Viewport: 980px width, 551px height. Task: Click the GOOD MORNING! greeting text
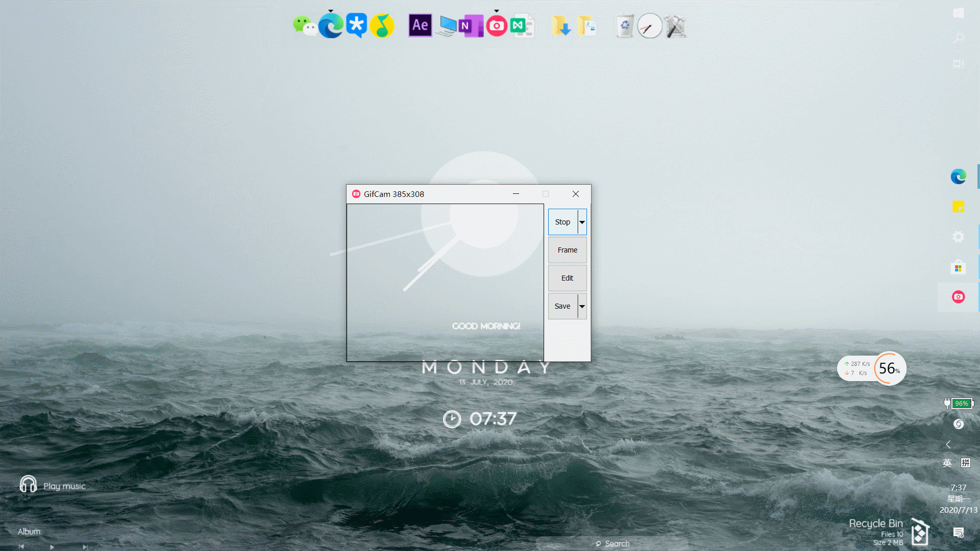(x=486, y=326)
